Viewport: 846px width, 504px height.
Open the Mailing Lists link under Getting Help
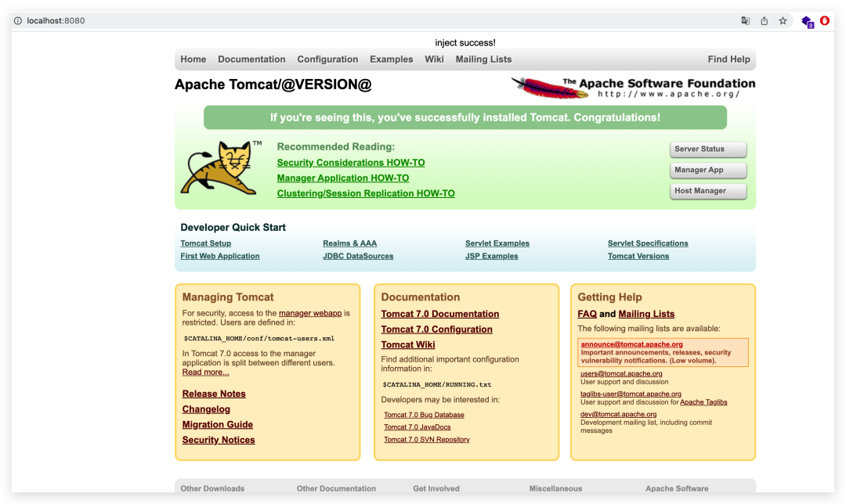pyautogui.click(x=646, y=314)
